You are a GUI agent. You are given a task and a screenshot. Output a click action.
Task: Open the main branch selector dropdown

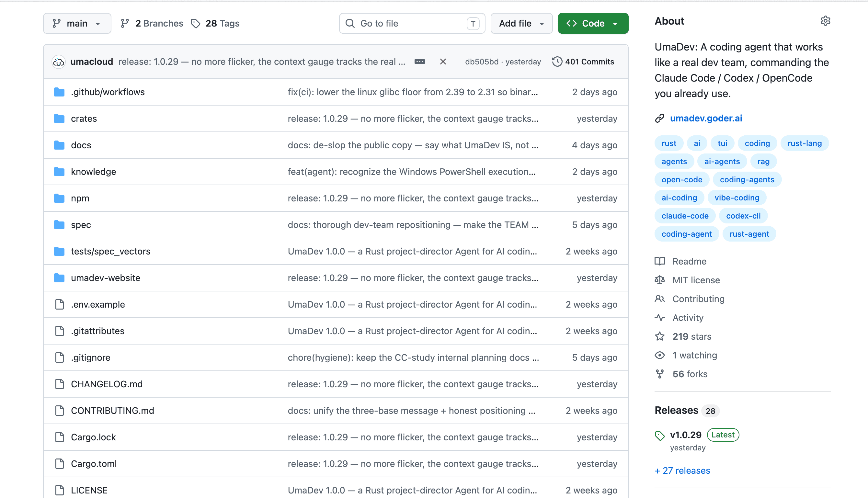coord(77,23)
